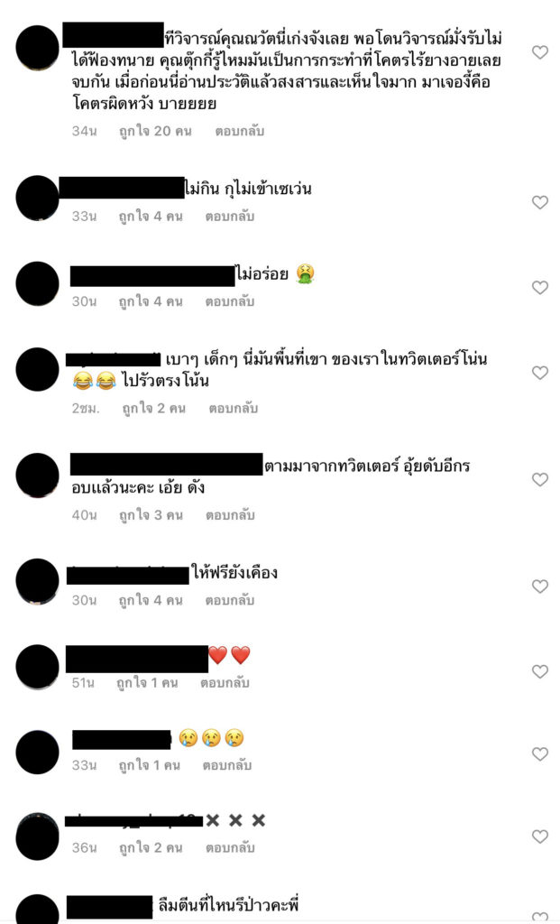This screenshot has width=560, height=924.
Task: Heart the comment with three crying emojis
Action: click(540, 753)
